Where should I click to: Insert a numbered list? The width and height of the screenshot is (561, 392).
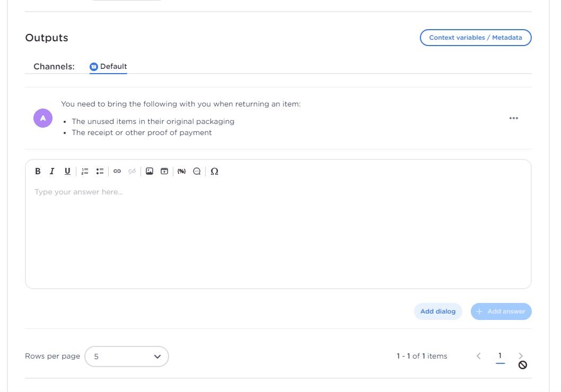tap(85, 171)
